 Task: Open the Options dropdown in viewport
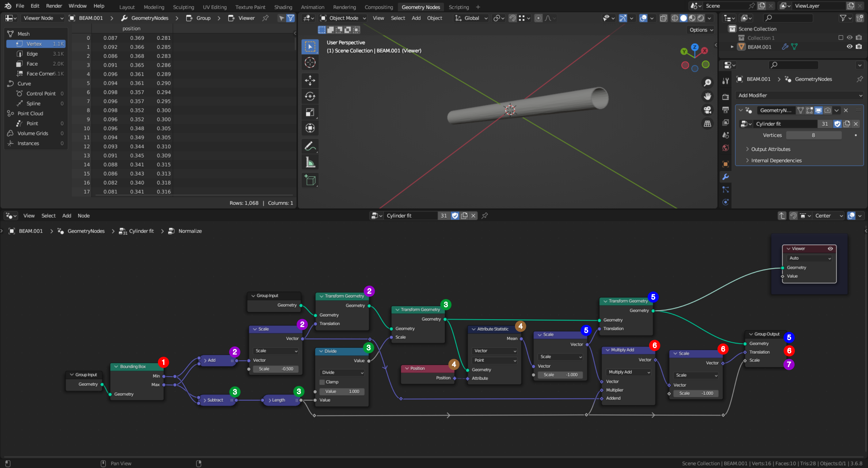tap(701, 30)
